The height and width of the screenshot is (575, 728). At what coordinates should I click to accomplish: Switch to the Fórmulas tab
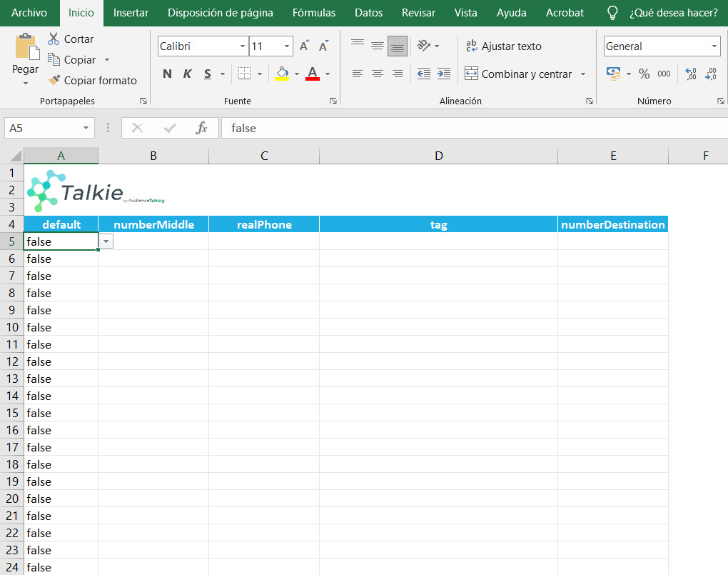314,13
